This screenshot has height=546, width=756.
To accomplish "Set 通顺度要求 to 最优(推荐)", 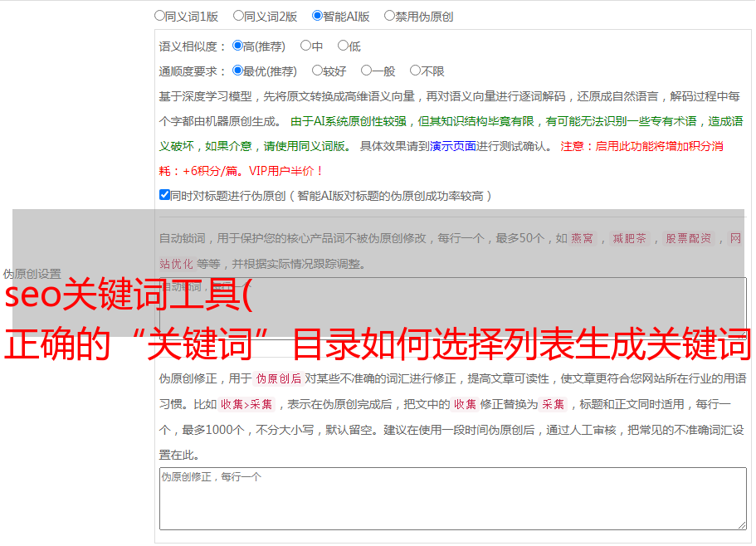I will click(237, 71).
